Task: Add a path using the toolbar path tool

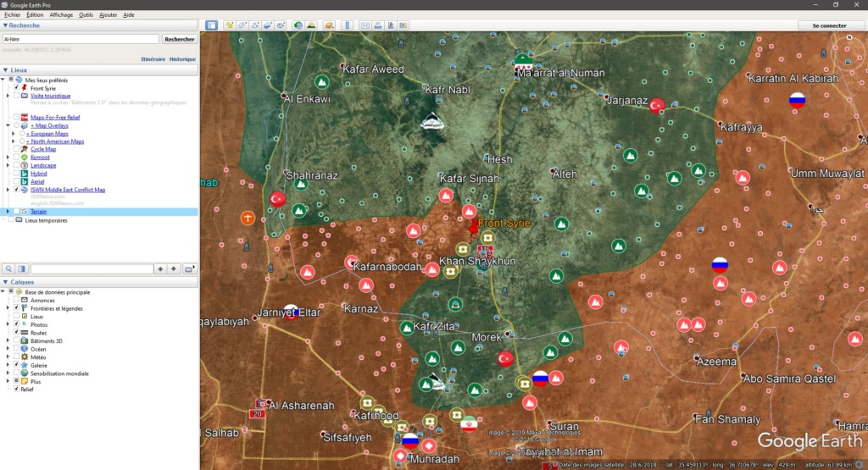Action: click(x=255, y=25)
